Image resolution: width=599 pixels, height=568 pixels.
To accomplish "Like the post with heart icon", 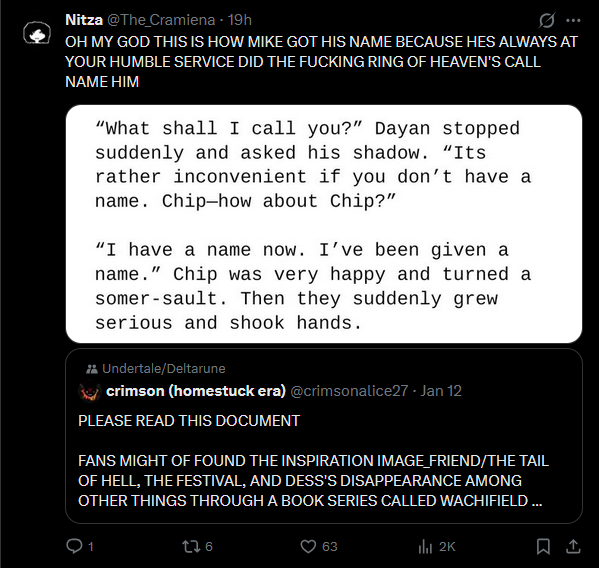I will 308,546.
